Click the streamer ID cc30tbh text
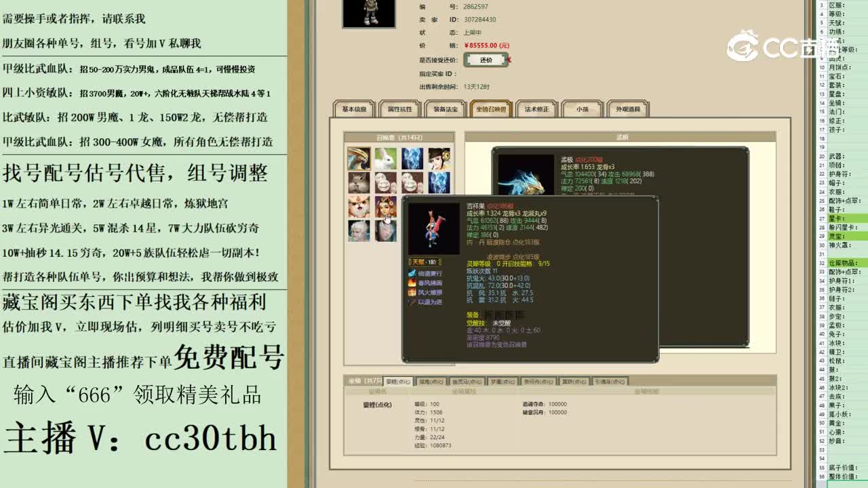The image size is (868, 488). (211, 439)
